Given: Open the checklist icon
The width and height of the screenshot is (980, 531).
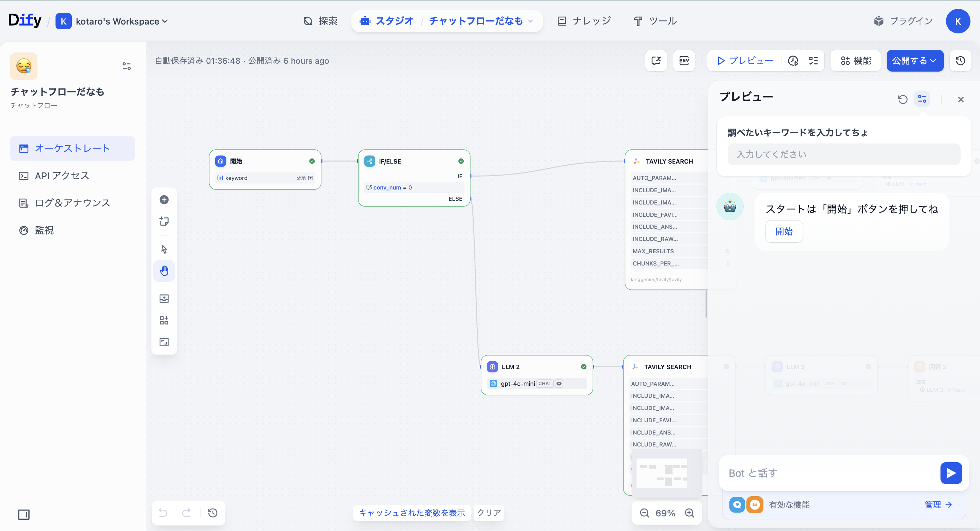Looking at the screenshot, I should pyautogui.click(x=813, y=61).
